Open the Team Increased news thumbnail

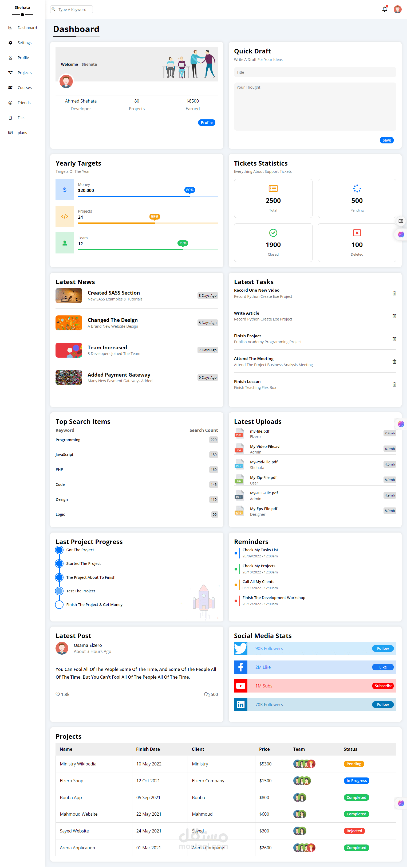[x=69, y=350]
